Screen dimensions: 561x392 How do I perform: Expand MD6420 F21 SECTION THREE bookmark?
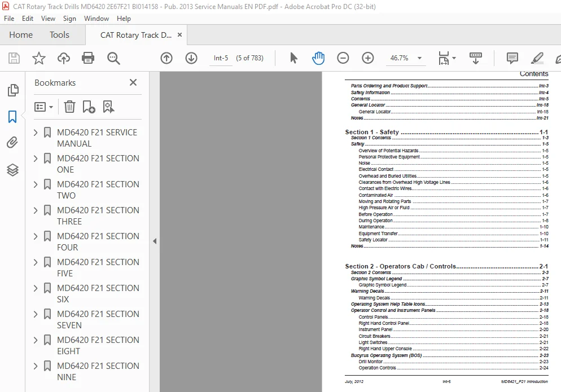point(36,210)
